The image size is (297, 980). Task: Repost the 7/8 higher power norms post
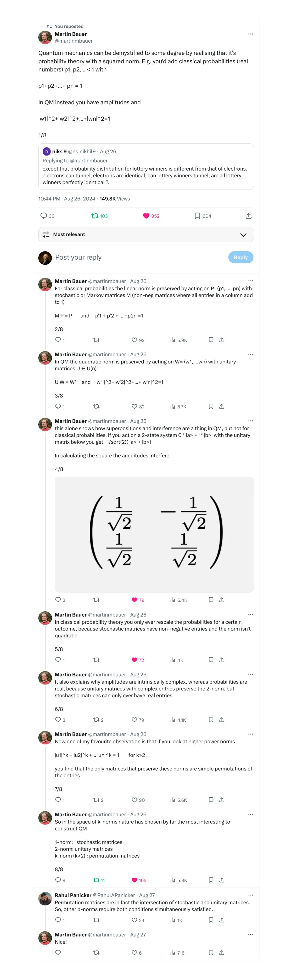coord(96,800)
